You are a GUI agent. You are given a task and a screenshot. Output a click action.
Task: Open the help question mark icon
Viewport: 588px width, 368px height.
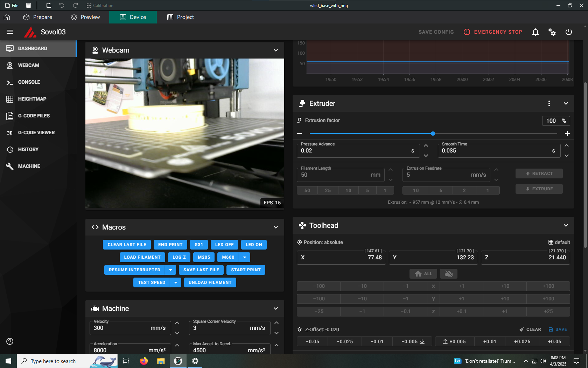(10, 341)
